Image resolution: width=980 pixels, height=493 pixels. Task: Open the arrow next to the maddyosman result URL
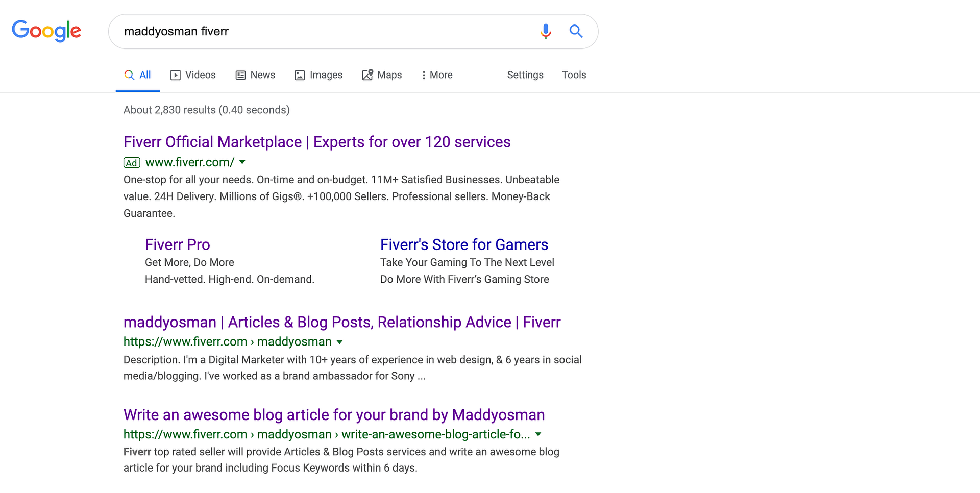tap(340, 342)
